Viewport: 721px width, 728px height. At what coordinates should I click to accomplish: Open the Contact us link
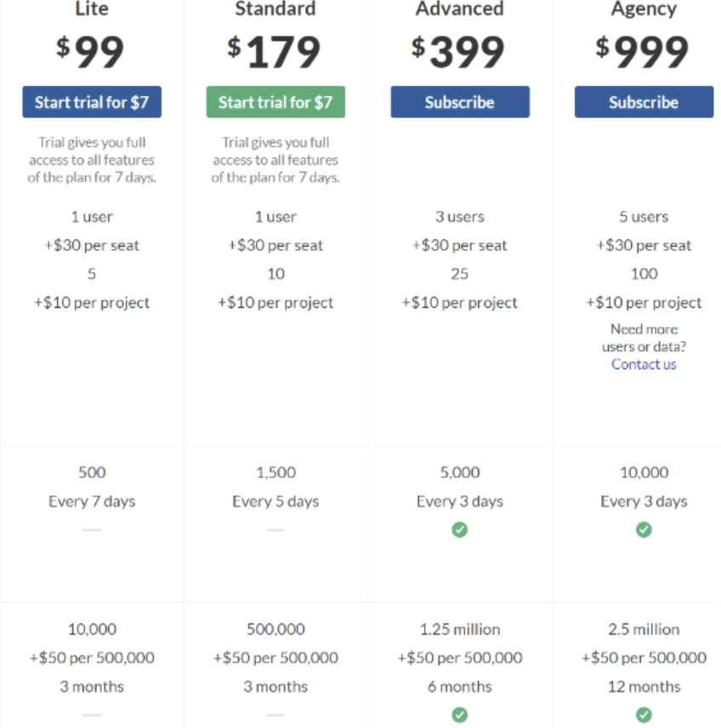[644, 365]
